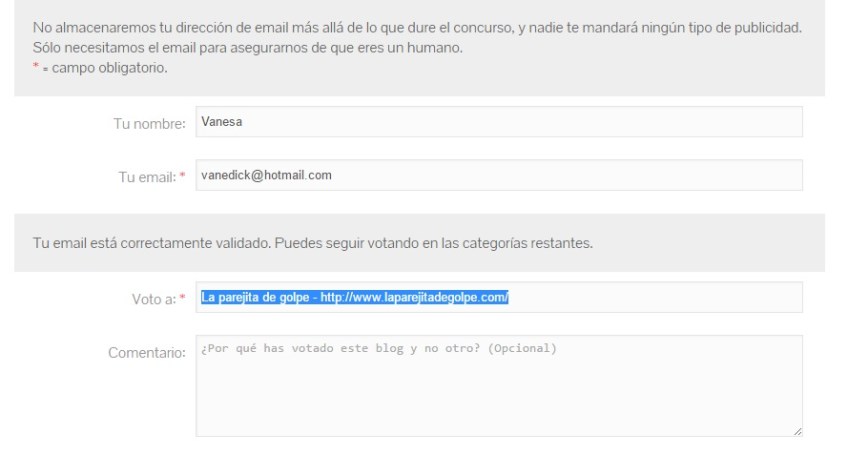
Task: Click the 'No almacenaremos tu dirección' notice
Action: click(x=417, y=28)
